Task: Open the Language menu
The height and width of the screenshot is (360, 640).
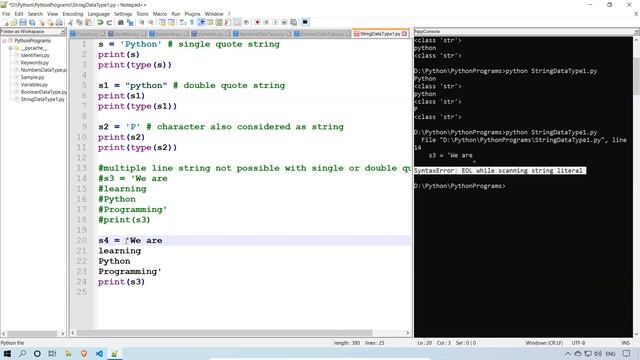Action: [98, 14]
